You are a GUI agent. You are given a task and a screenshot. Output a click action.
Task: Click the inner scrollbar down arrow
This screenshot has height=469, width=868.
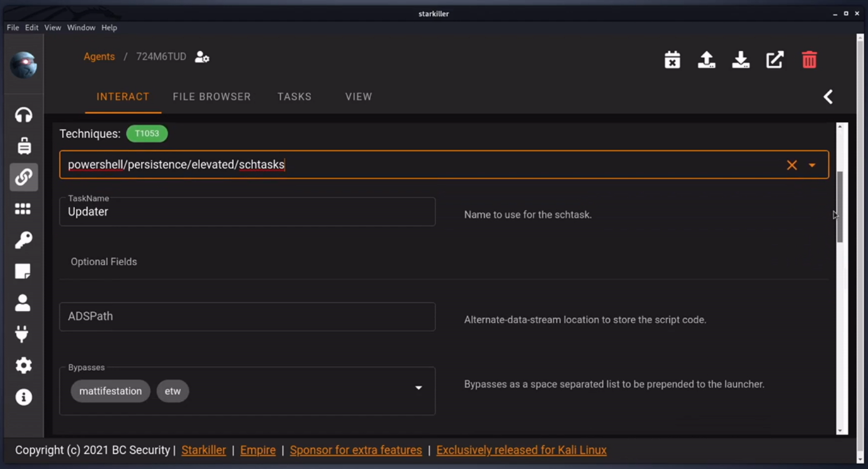click(840, 430)
